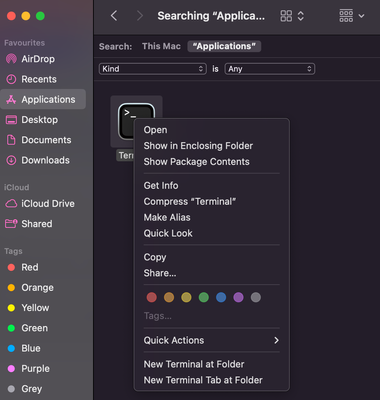
Task: Select the "Applications" search scope
Action: coord(224,46)
